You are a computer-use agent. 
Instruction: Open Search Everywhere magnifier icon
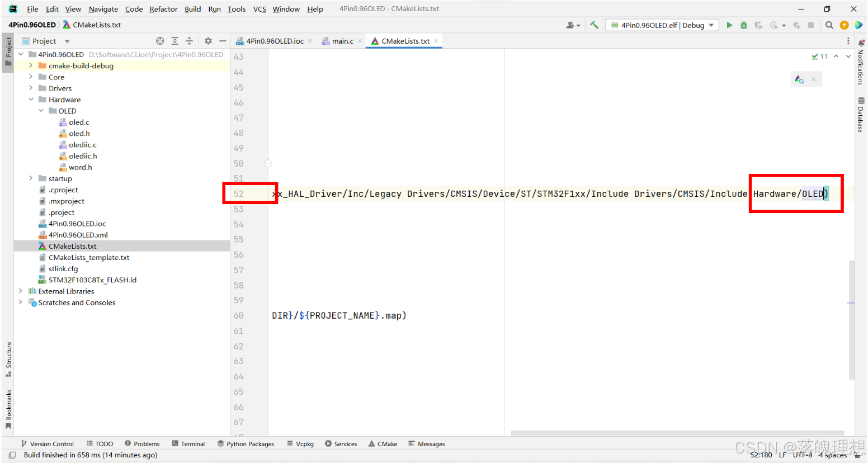coord(829,25)
